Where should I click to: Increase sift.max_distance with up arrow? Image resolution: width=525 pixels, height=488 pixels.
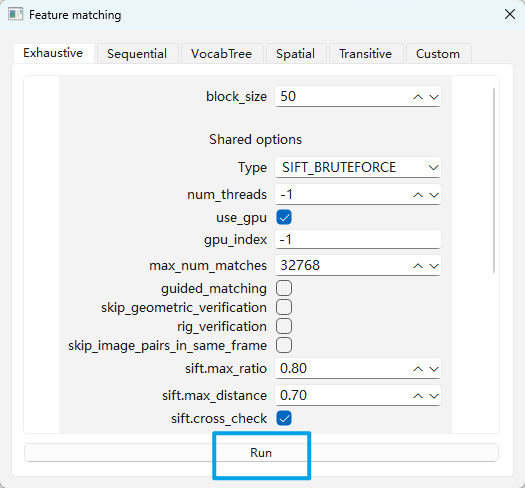pyautogui.click(x=418, y=396)
